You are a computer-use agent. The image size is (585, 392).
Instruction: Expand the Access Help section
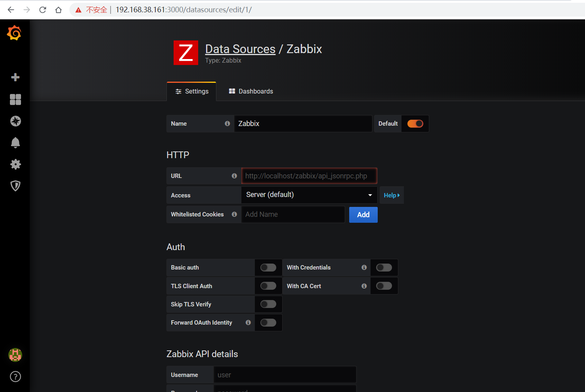(392, 195)
